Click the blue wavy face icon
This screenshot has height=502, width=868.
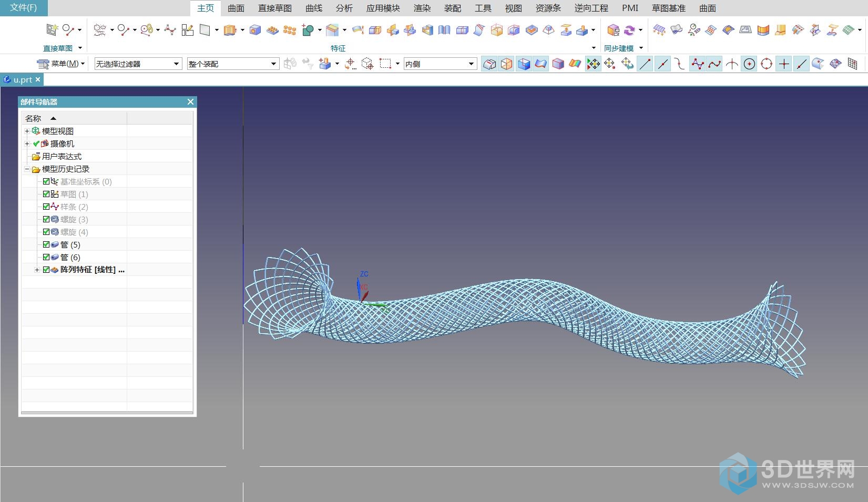(541, 64)
